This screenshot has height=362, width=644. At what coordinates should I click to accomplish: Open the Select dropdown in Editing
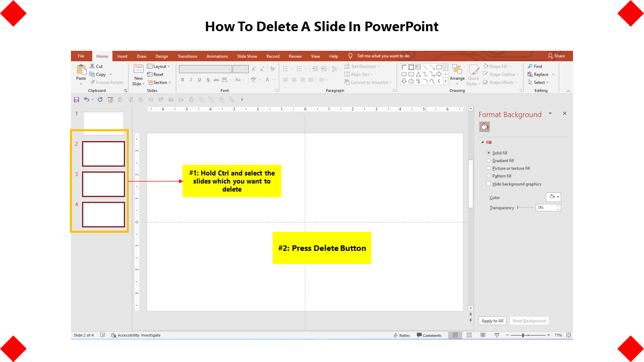(538, 82)
